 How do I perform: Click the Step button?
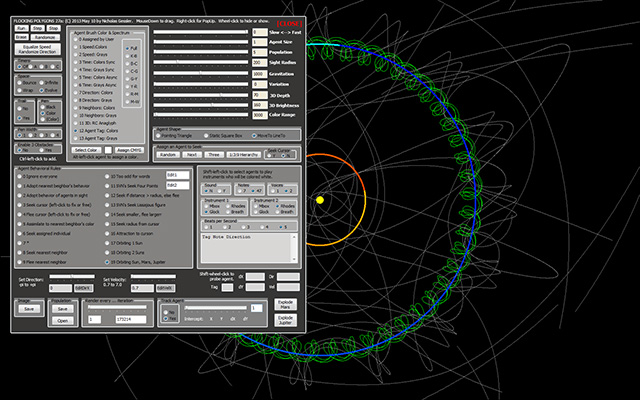[38, 29]
